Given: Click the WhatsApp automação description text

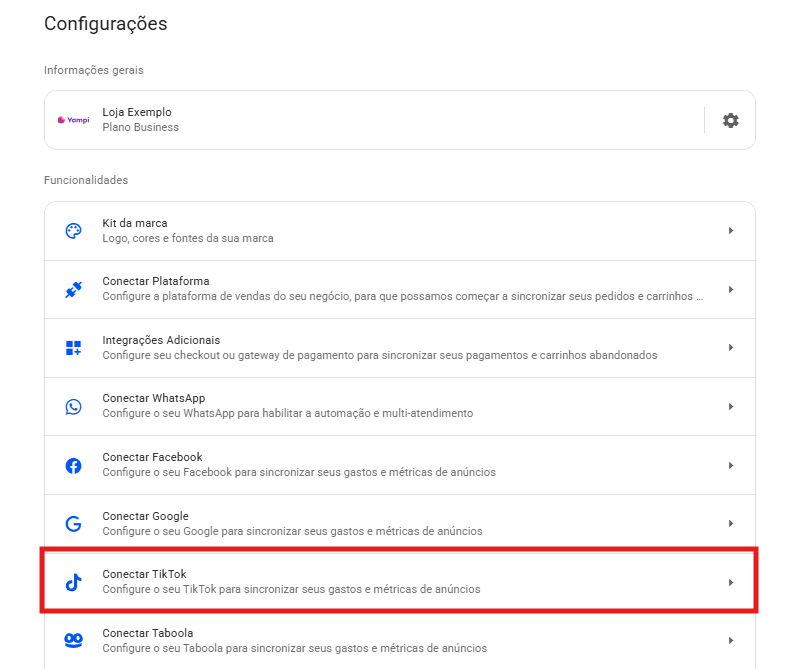Looking at the screenshot, I should (x=287, y=413).
